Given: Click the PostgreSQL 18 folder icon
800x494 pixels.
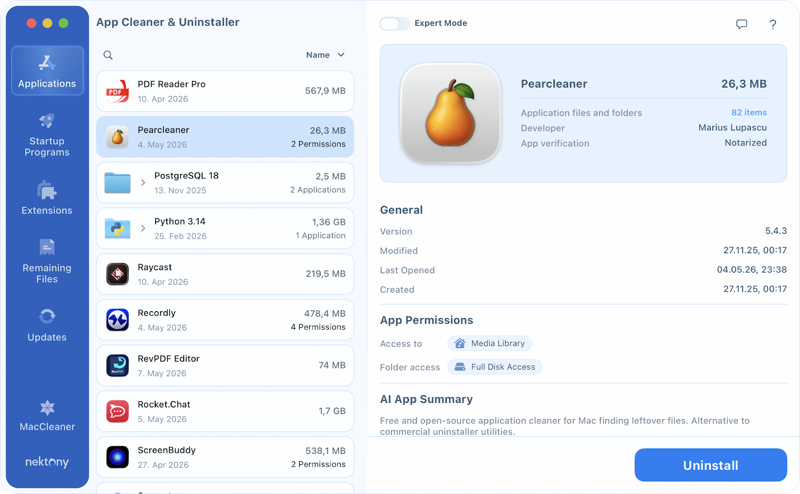Looking at the screenshot, I should [117, 183].
